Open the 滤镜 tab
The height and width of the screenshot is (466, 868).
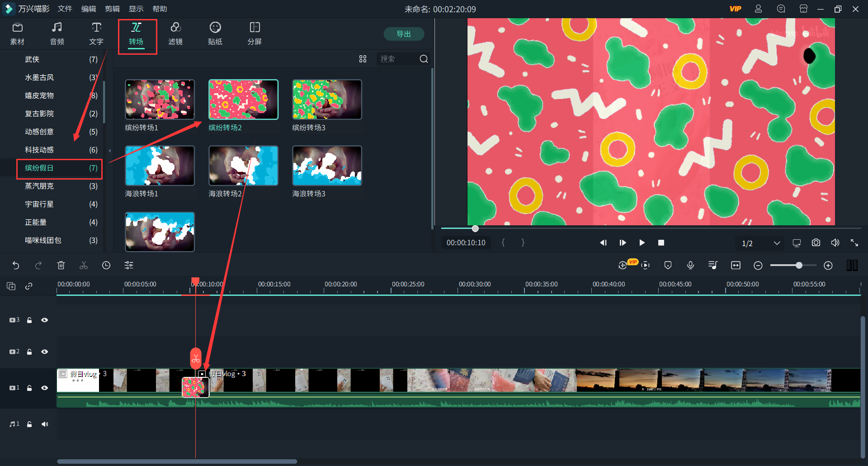tap(175, 34)
